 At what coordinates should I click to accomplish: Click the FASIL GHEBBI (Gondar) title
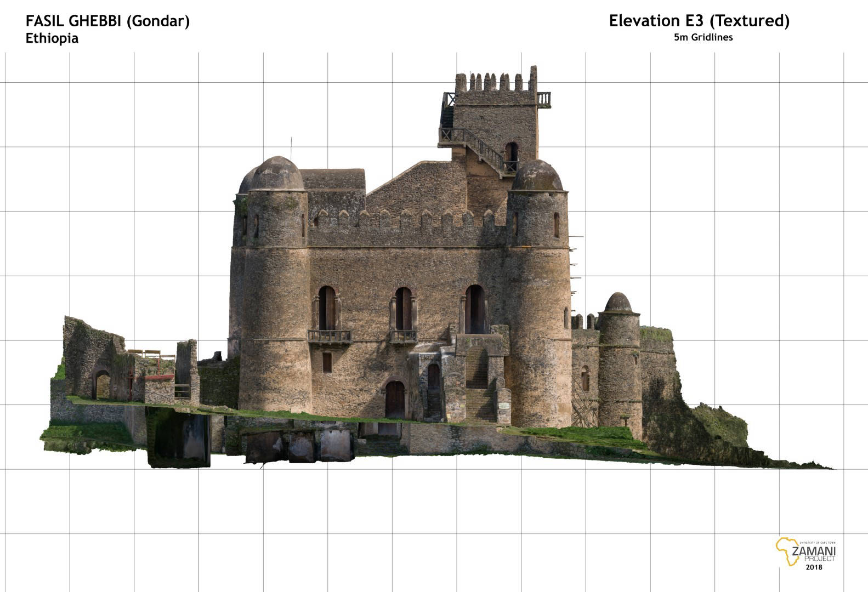pos(107,21)
